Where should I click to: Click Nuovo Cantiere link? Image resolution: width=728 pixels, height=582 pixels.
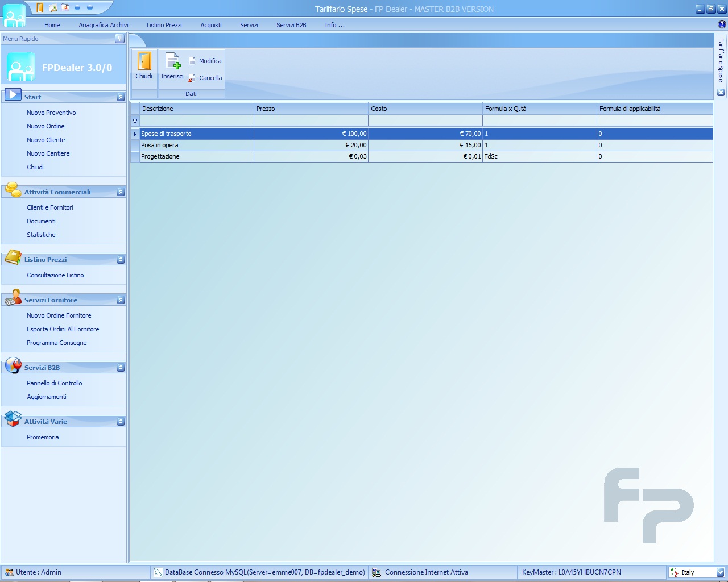click(48, 153)
